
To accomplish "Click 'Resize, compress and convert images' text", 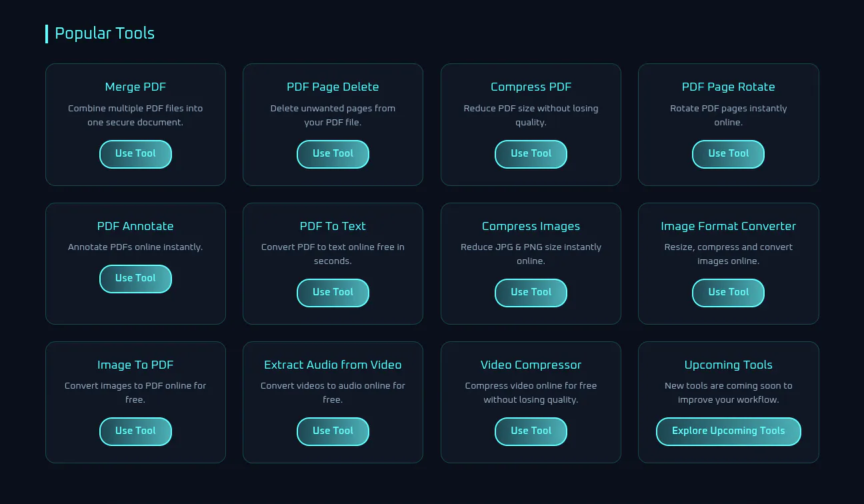I will tap(728, 254).
